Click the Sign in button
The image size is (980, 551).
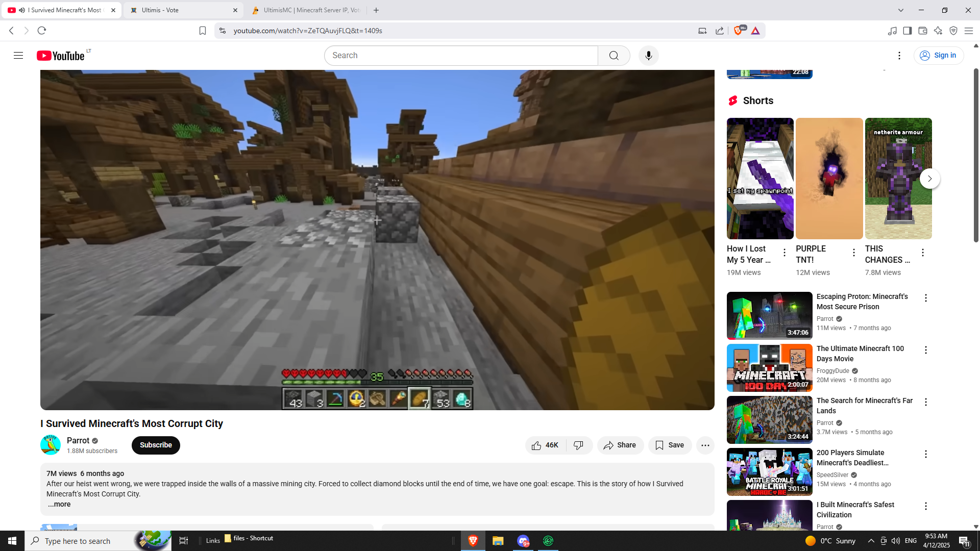938,56
